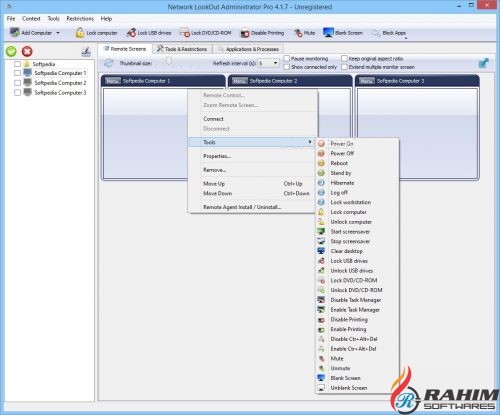Select Start screensaver in the submenu
500x415 pixels.
(357, 231)
